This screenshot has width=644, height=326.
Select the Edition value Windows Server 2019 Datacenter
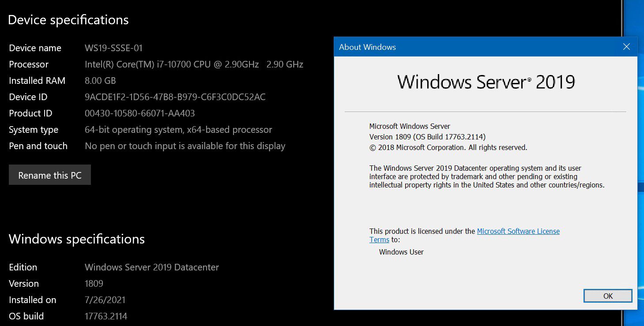click(152, 267)
